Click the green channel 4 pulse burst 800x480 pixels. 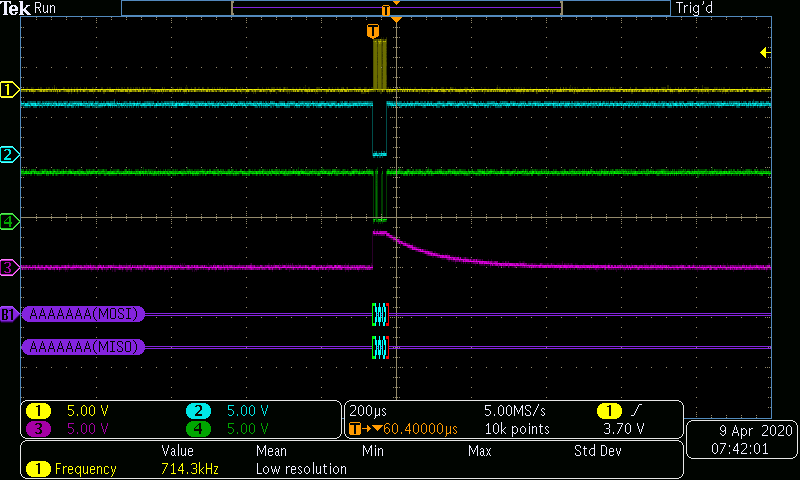380,196
